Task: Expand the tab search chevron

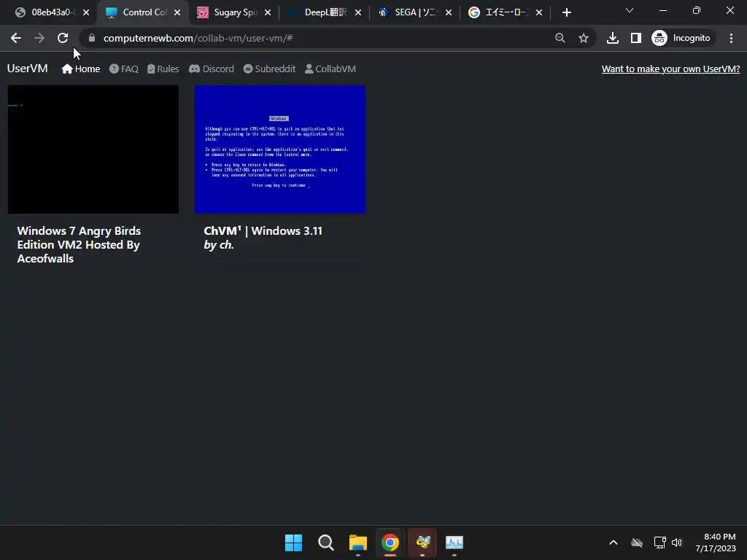Action: 630,10
